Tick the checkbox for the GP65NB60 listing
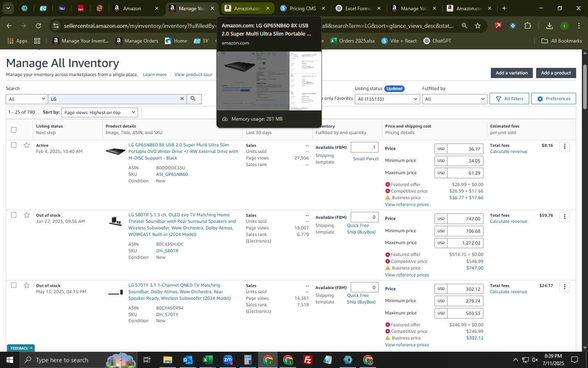 coord(13,145)
